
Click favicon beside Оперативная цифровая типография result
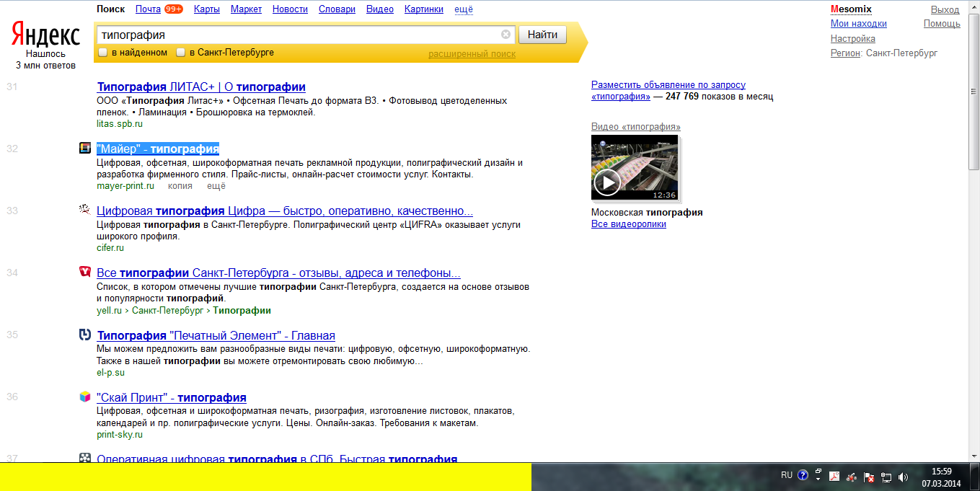[x=85, y=457]
